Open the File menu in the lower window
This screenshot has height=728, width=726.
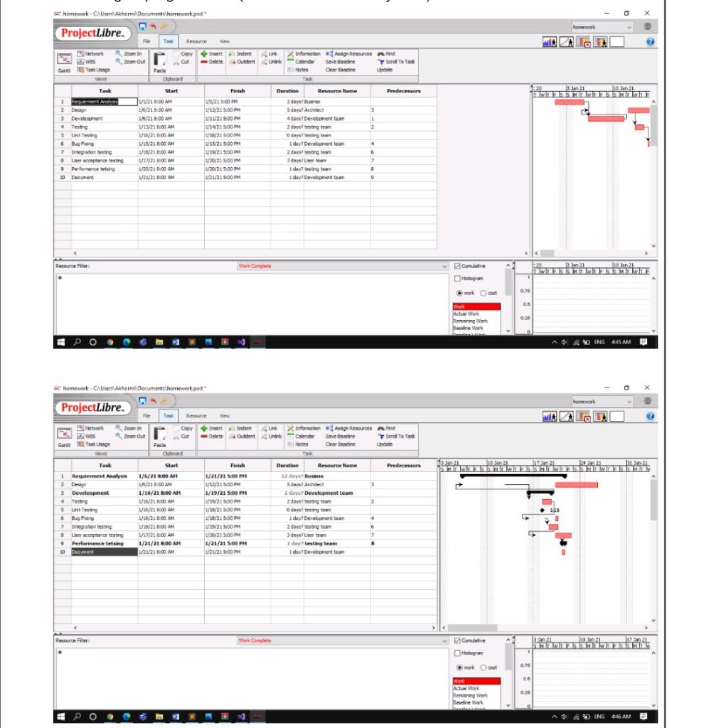[146, 416]
